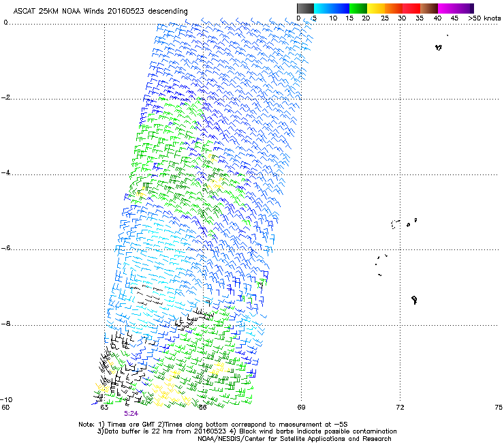Click the "30" legend scale number
Image resolution: width=504 pixels, height=443 pixels.
coord(402,18)
